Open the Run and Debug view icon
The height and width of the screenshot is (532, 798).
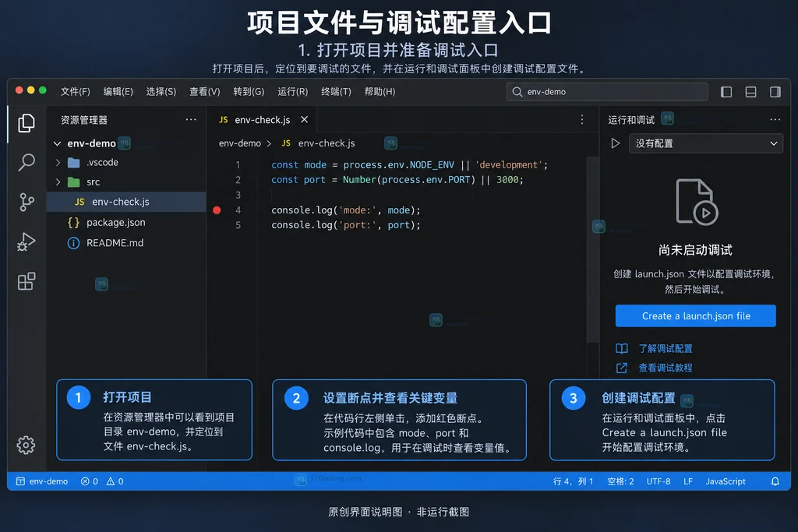(26, 241)
